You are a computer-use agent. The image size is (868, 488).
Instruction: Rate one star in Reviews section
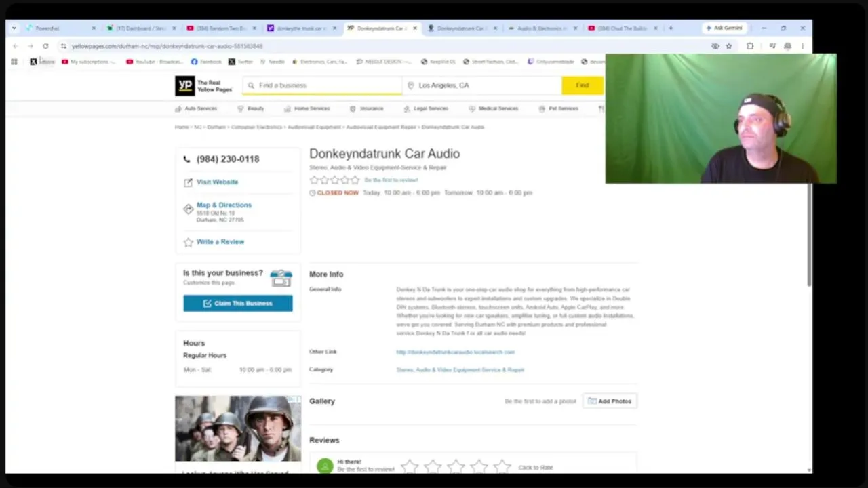point(410,466)
